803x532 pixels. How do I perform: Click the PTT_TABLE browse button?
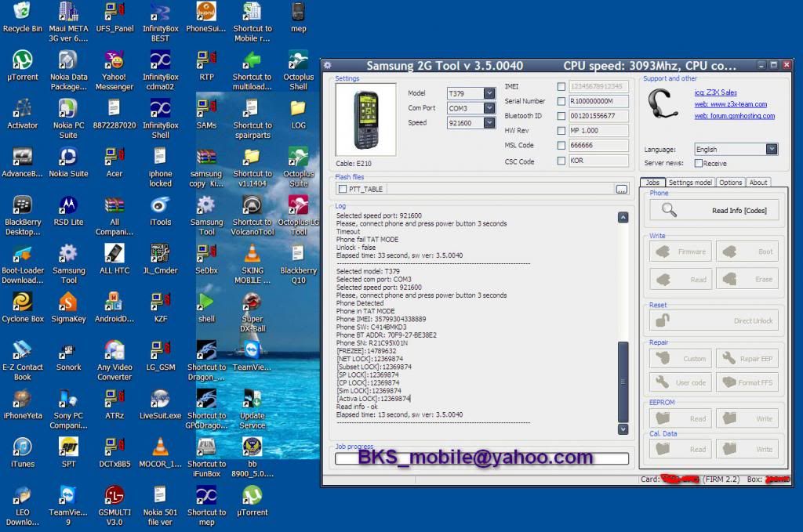point(622,190)
